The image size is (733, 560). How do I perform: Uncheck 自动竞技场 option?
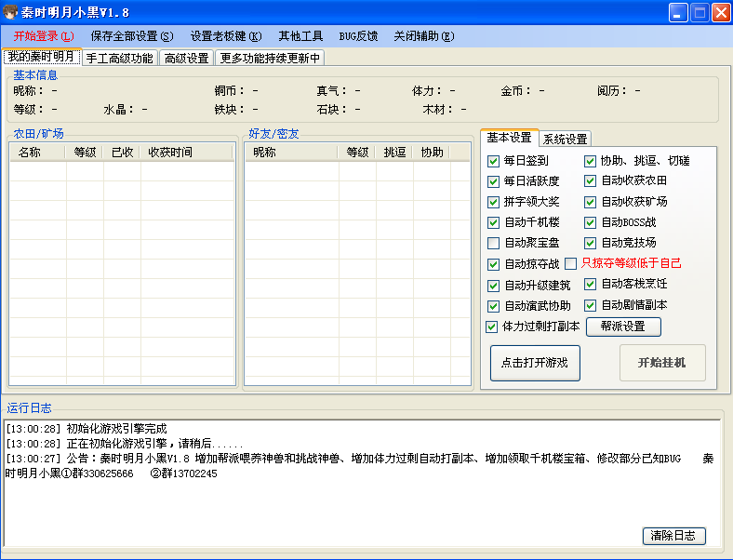pos(591,243)
